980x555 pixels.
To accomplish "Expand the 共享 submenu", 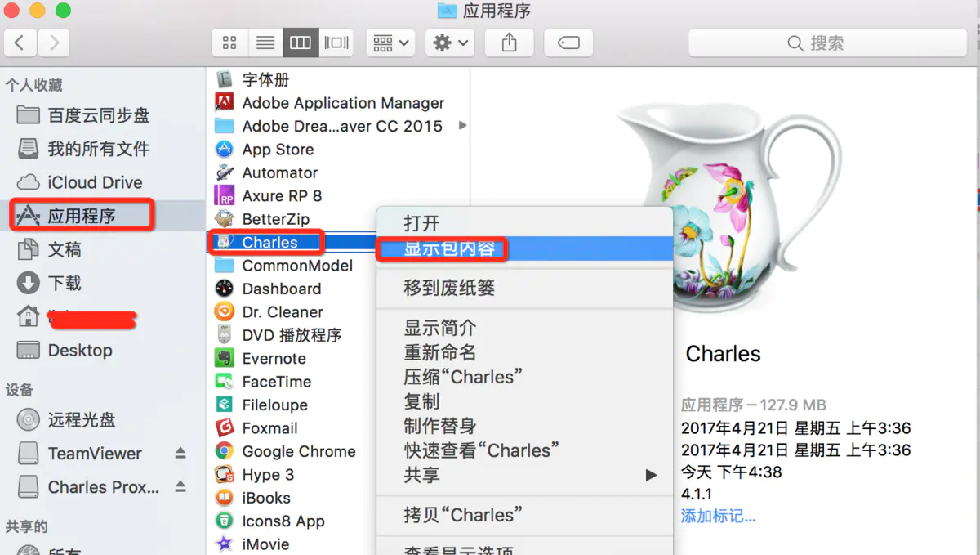I will pos(524,474).
